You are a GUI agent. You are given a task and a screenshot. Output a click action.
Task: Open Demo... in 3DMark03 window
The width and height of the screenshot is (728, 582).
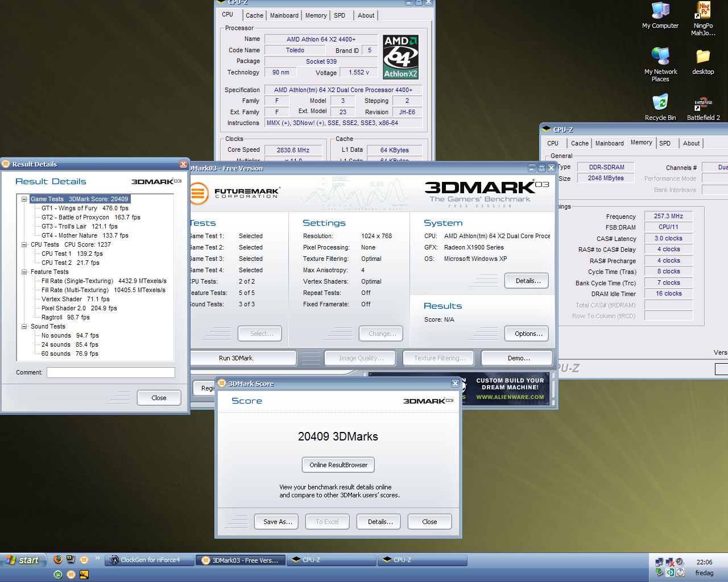[x=517, y=358]
